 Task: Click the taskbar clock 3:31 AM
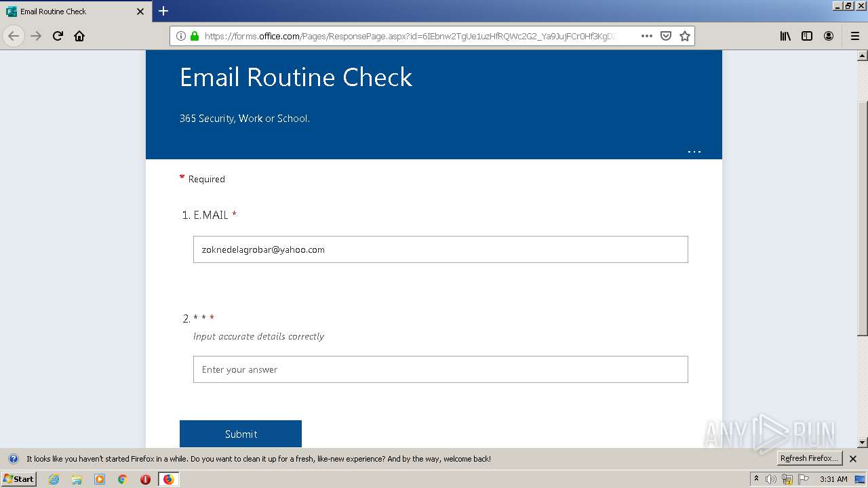coord(833,479)
